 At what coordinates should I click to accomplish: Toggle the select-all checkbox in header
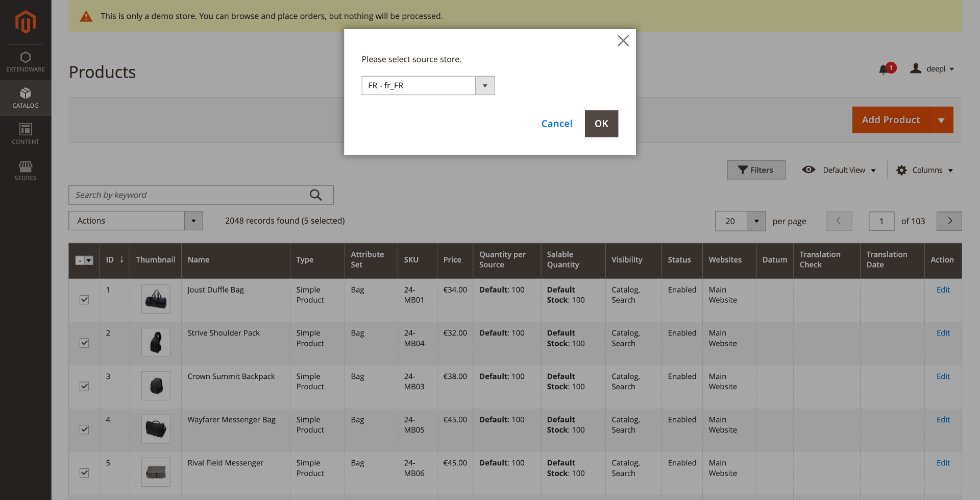[x=80, y=260]
